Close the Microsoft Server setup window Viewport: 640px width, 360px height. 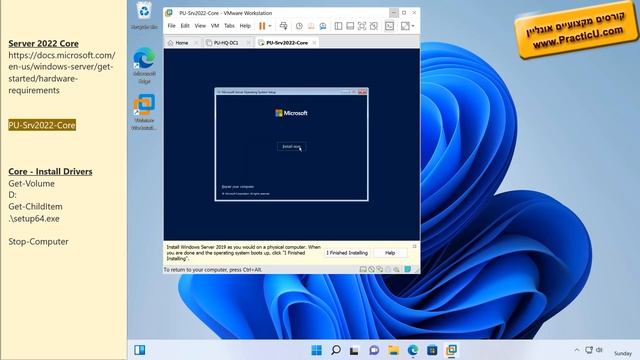point(362,92)
